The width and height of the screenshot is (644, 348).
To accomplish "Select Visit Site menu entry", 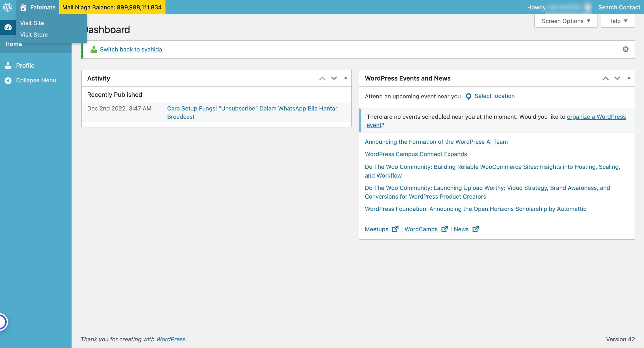I will point(32,23).
